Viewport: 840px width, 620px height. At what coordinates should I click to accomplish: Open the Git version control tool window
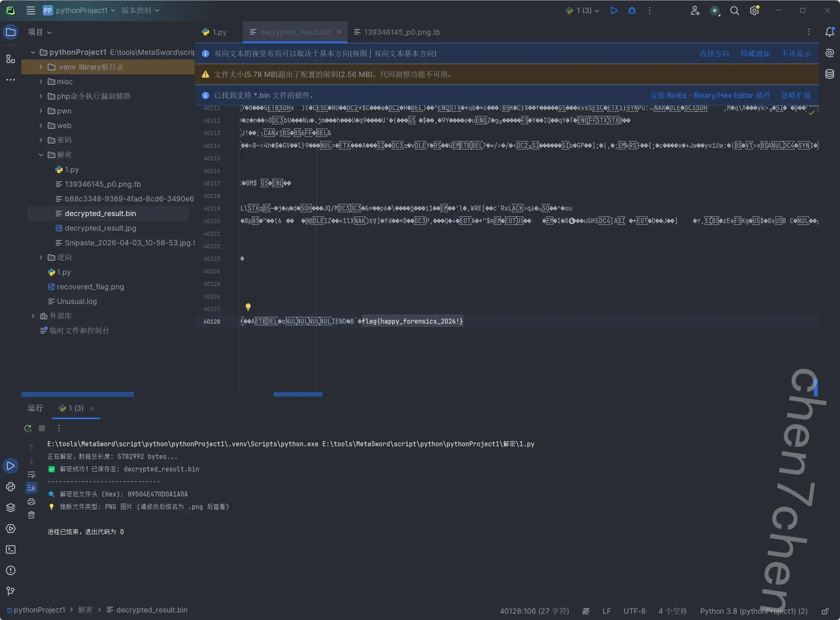tap(10, 591)
